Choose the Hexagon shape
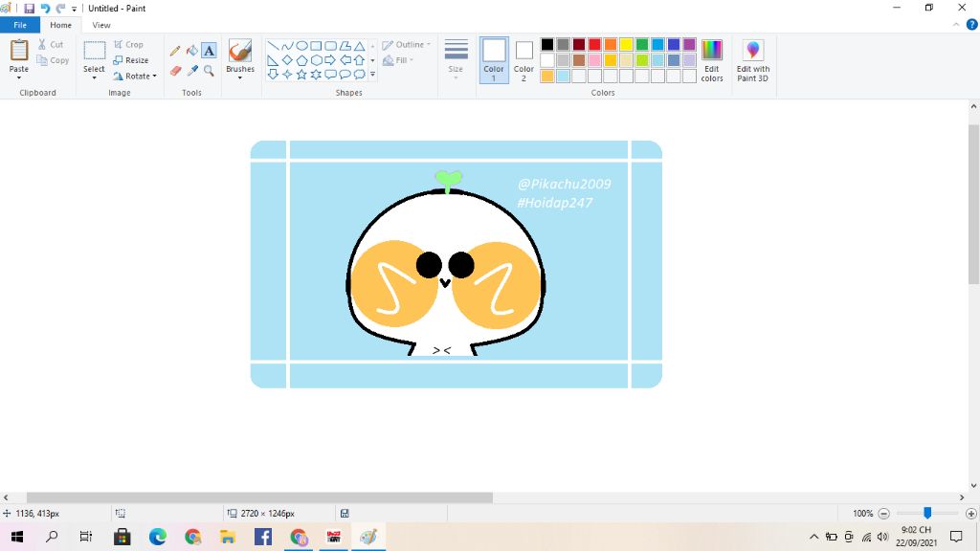The image size is (980, 551). [316, 60]
